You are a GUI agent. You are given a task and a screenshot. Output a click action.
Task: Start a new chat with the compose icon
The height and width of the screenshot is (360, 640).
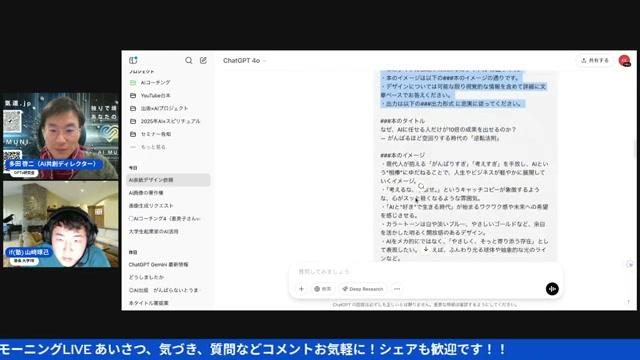[203, 60]
